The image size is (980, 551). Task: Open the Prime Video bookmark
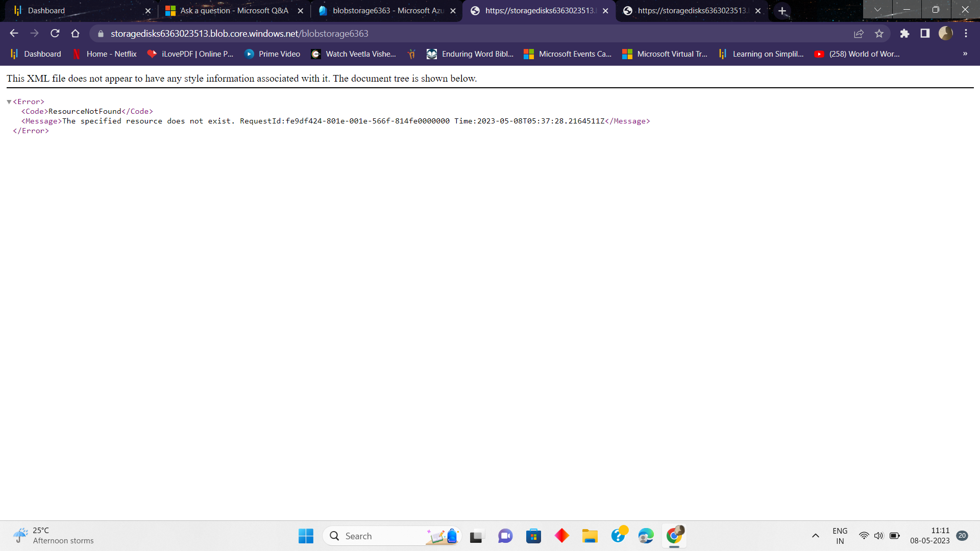(x=272, y=54)
